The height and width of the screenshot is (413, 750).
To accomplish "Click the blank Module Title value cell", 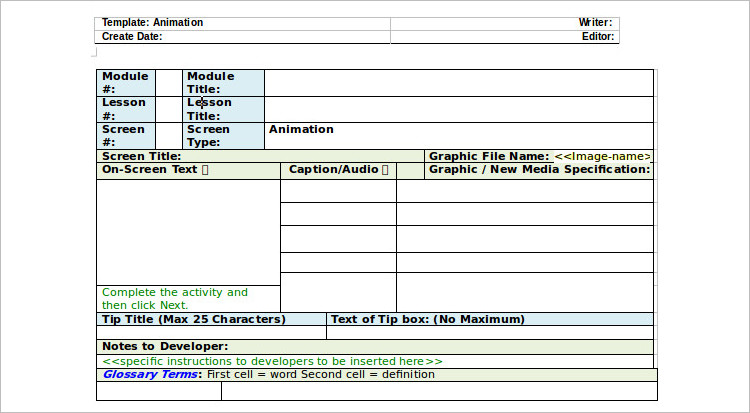I will click(458, 83).
